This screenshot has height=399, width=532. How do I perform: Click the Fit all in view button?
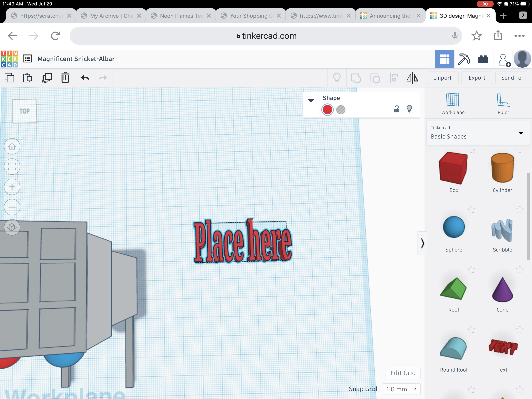click(x=12, y=167)
